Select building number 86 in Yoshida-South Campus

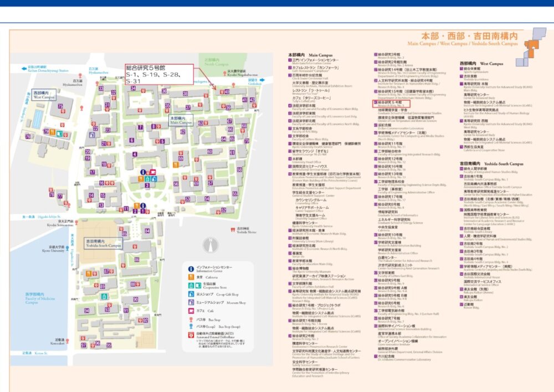(136, 260)
